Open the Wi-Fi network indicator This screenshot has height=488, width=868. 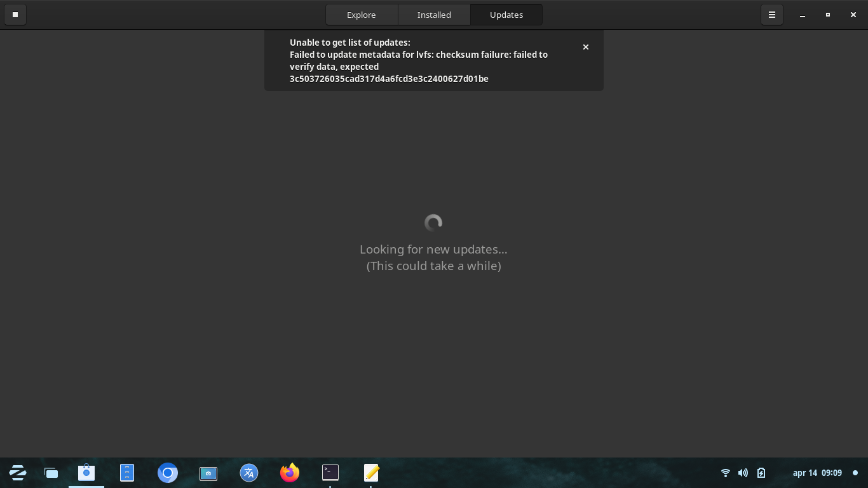[x=726, y=473]
